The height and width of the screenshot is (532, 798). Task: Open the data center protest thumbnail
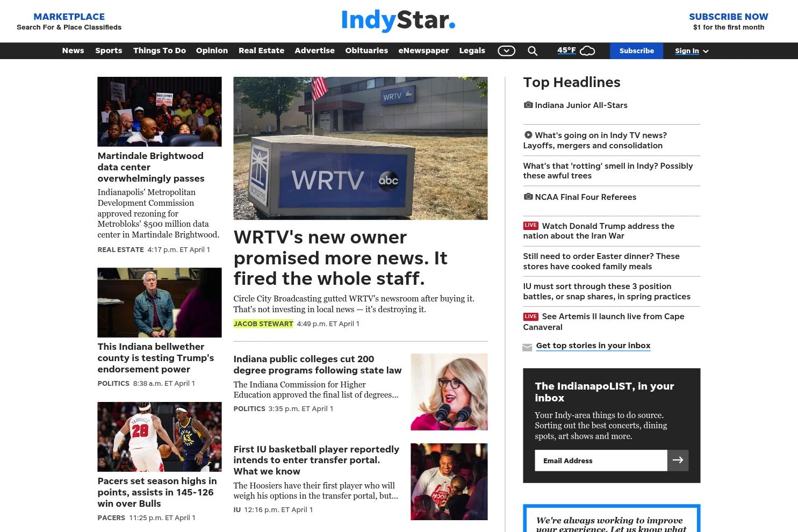point(160,112)
